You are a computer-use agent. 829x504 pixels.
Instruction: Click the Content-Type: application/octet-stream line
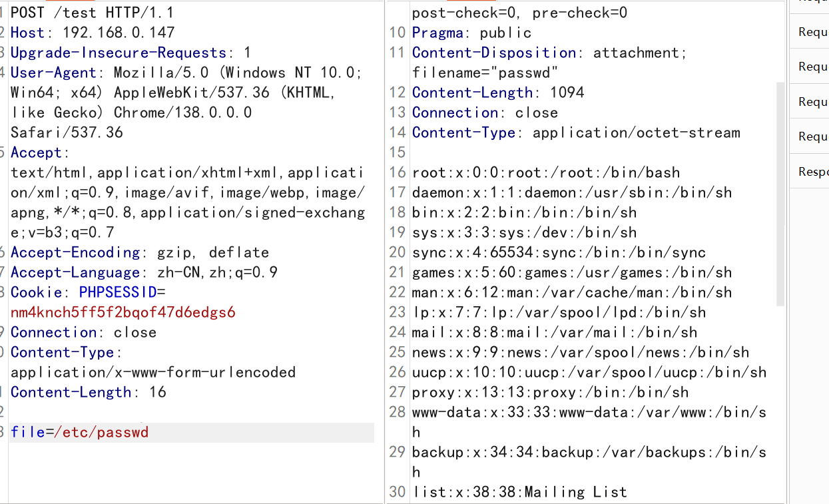[577, 132]
